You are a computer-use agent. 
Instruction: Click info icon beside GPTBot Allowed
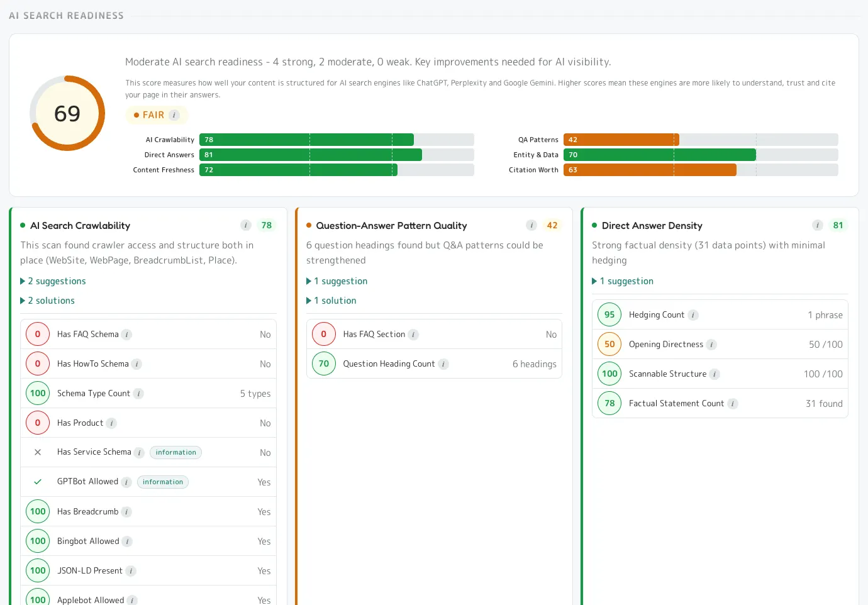[126, 482]
